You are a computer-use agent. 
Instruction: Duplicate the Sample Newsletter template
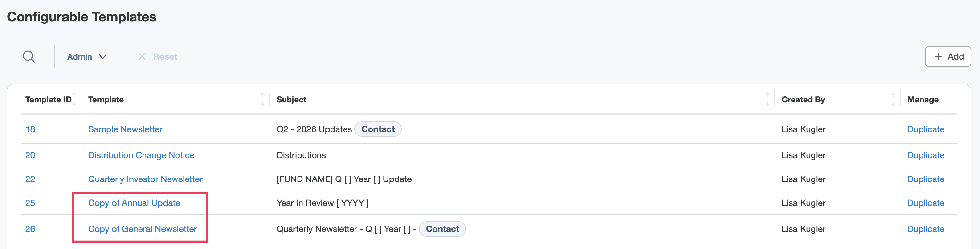(x=925, y=129)
